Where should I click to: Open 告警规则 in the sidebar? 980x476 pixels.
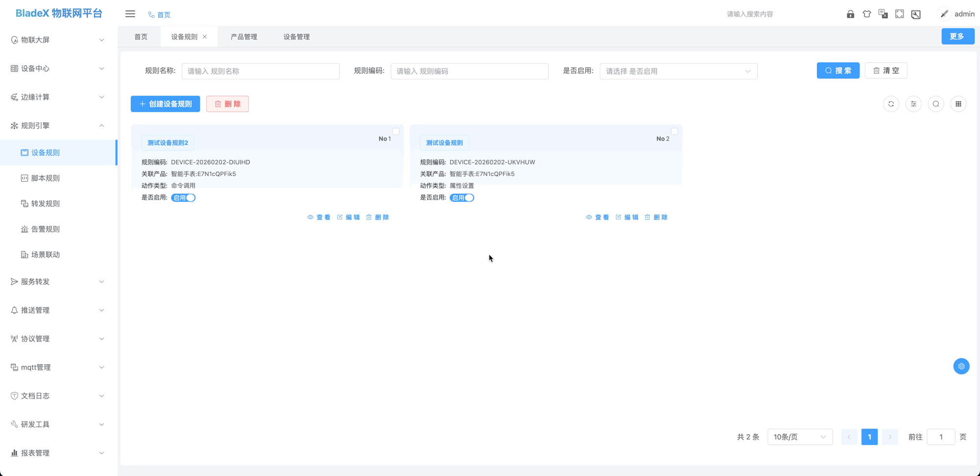[45, 229]
